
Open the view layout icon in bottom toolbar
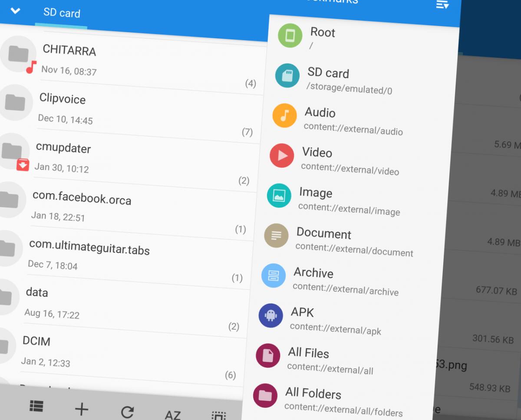(37, 406)
